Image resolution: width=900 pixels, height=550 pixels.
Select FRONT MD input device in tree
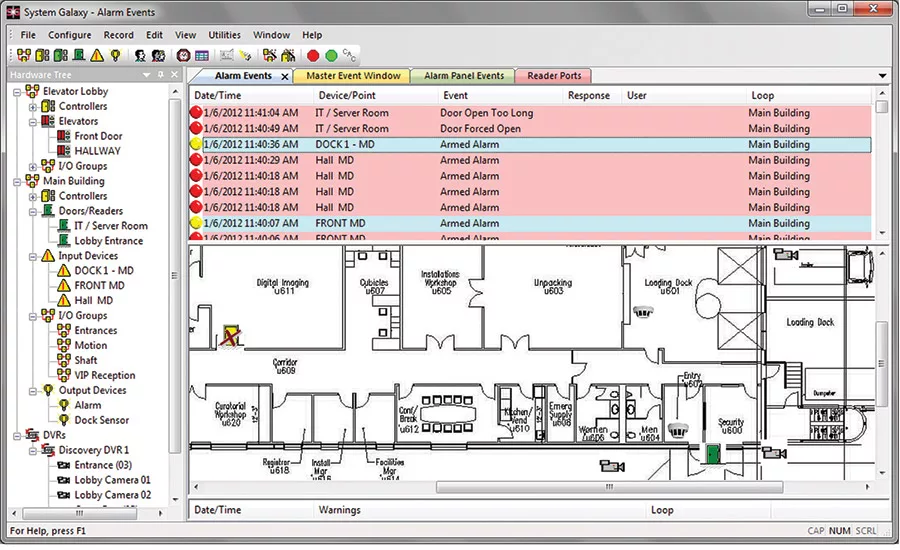click(x=99, y=286)
